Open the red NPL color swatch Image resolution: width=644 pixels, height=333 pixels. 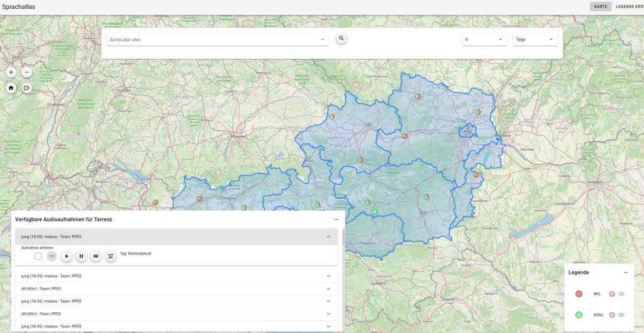coord(579,294)
